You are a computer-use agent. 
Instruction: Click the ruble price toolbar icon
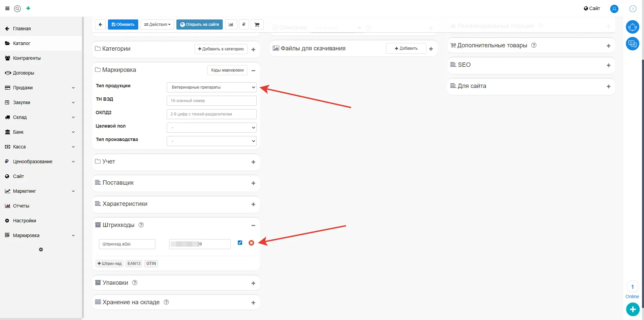click(x=244, y=25)
